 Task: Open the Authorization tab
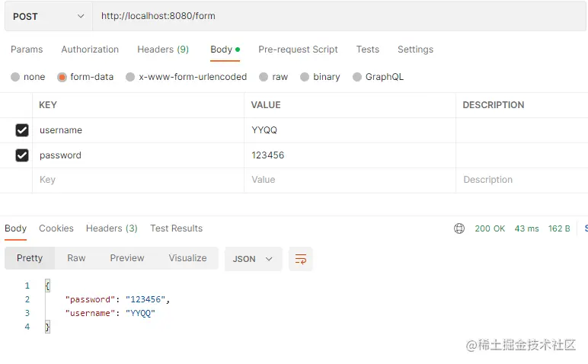click(90, 49)
